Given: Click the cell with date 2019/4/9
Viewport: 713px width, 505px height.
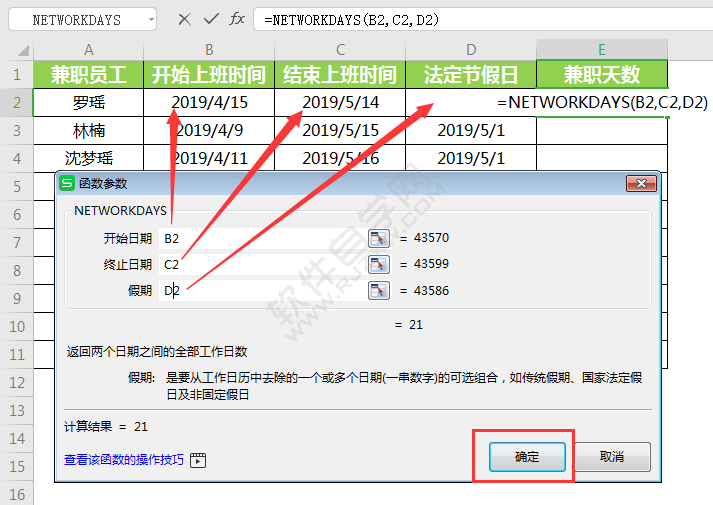Looking at the screenshot, I should tap(209, 130).
